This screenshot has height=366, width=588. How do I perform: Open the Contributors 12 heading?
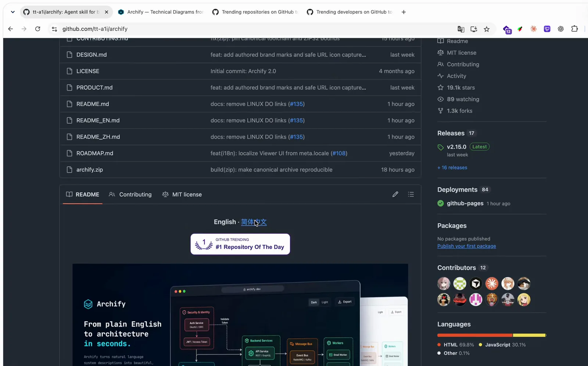[x=462, y=268]
